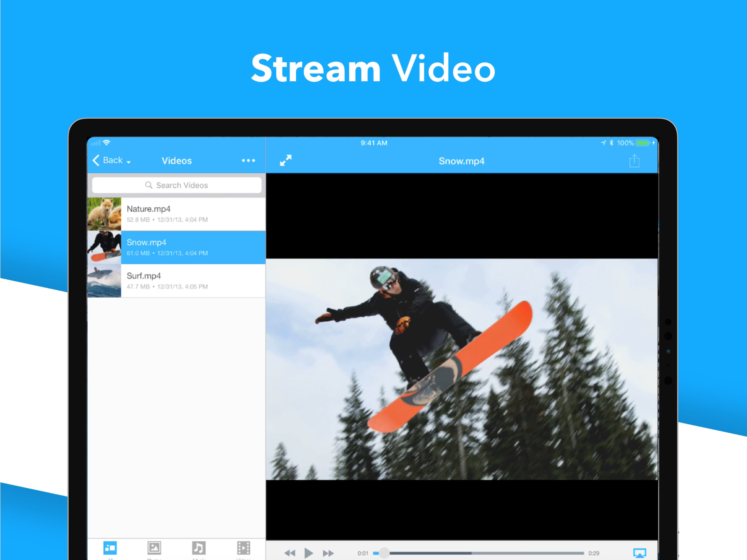The width and height of the screenshot is (747, 560).
Task: Click the fast-forward button
Action: pos(328,553)
